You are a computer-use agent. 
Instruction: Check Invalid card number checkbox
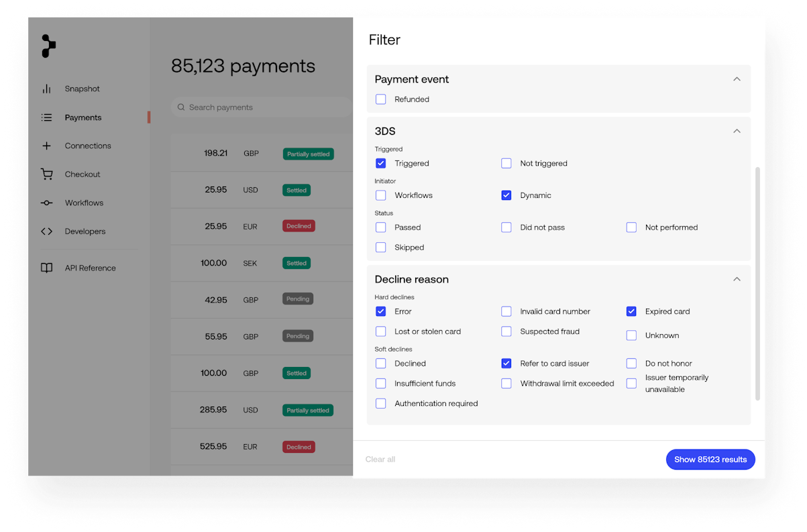pyautogui.click(x=506, y=311)
